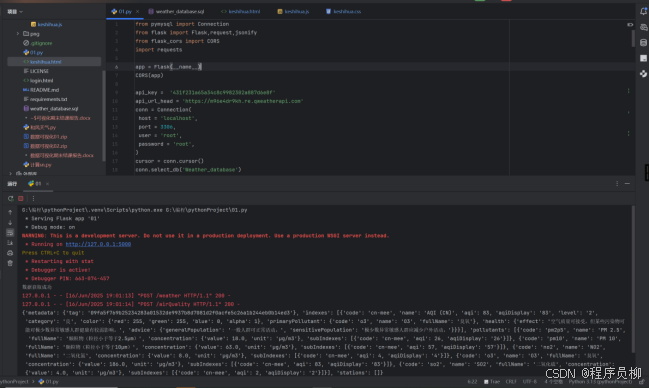This screenshot has width=650, height=388.
Task: Open more options in run toolbar
Action: pos(34,199)
